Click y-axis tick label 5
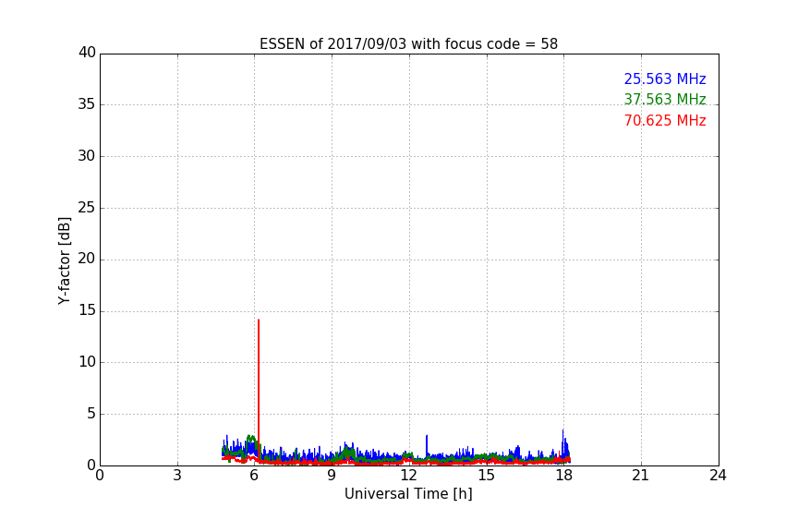Screen dimensions: 798x532 (x=91, y=414)
